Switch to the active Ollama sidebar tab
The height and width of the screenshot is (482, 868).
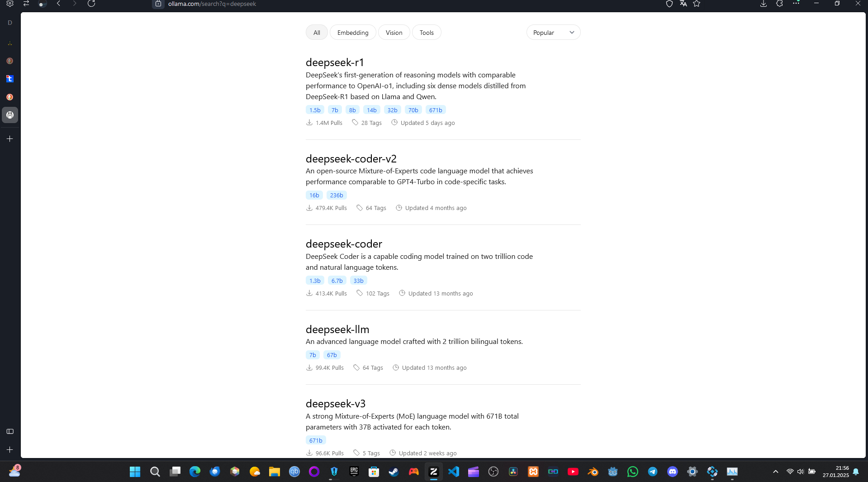(10, 115)
